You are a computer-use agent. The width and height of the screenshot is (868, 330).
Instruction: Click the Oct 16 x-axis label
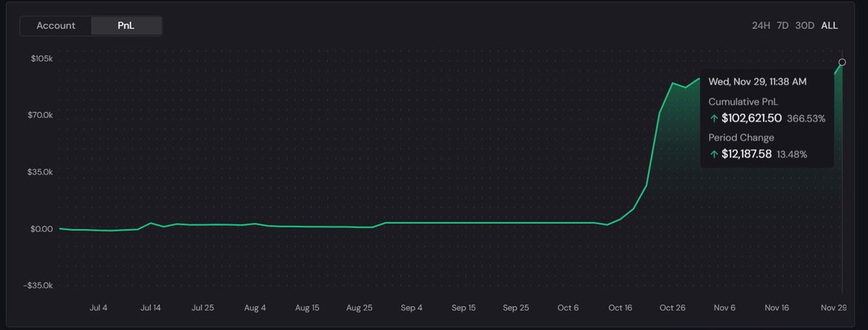[x=621, y=308]
